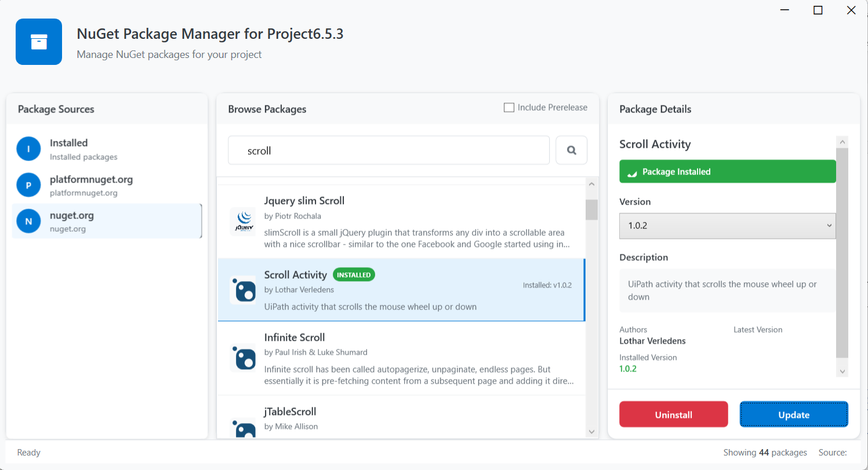868x470 pixels.
Task: Click the package details scroll up arrow
Action: [842, 141]
